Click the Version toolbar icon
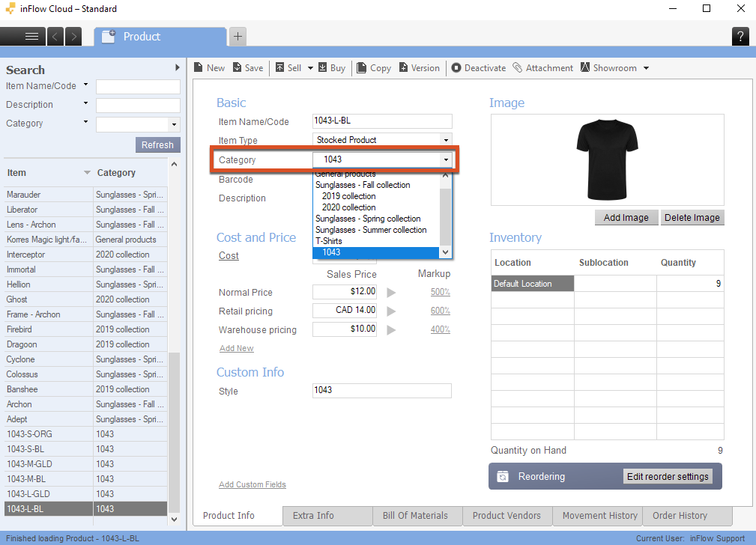Viewport: 756px width, 545px height. (403, 68)
